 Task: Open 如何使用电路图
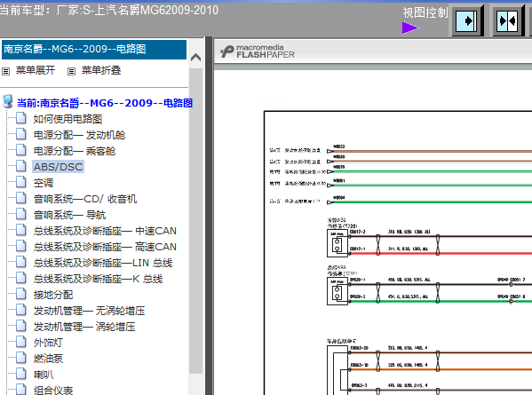tap(67, 119)
